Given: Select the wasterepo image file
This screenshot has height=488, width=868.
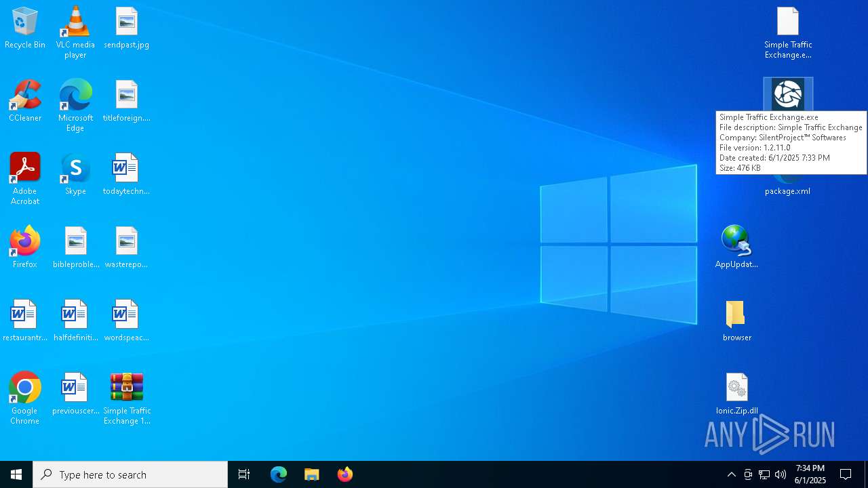Looking at the screenshot, I should 127,248.
